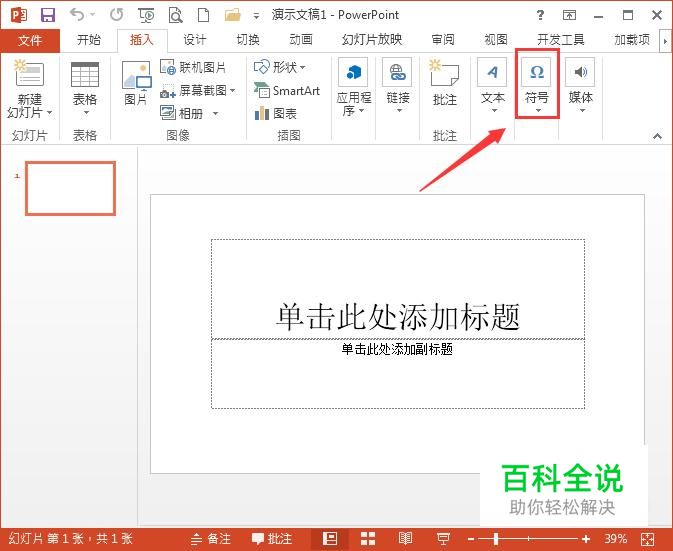Open the 动画 tab
673x551 pixels.
(301, 40)
